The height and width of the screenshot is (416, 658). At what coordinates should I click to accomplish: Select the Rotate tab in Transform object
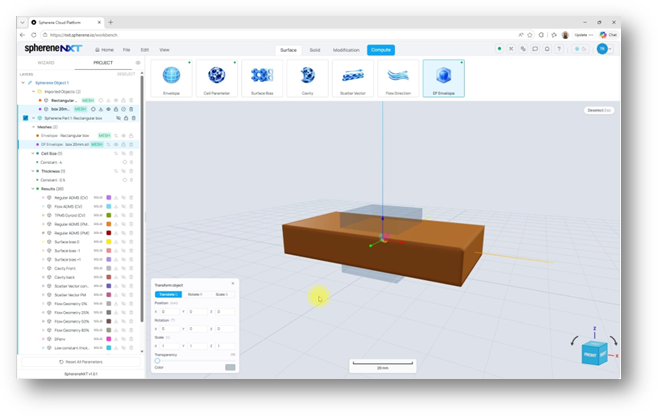[195, 295]
